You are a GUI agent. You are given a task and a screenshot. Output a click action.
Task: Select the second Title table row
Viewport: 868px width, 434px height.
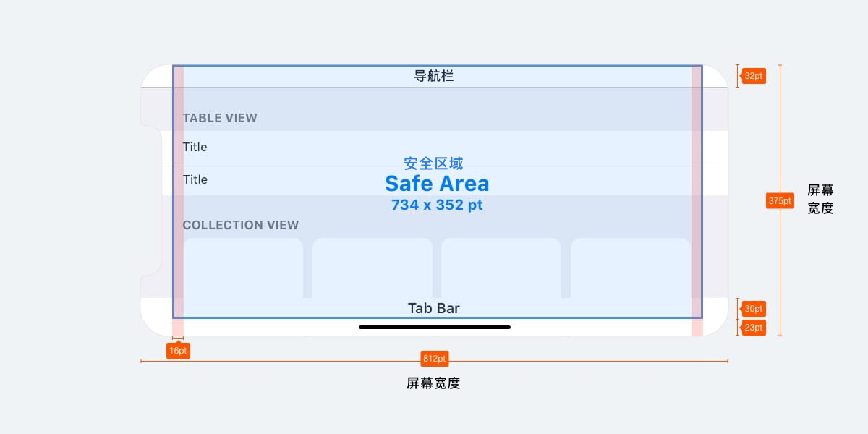(433, 179)
